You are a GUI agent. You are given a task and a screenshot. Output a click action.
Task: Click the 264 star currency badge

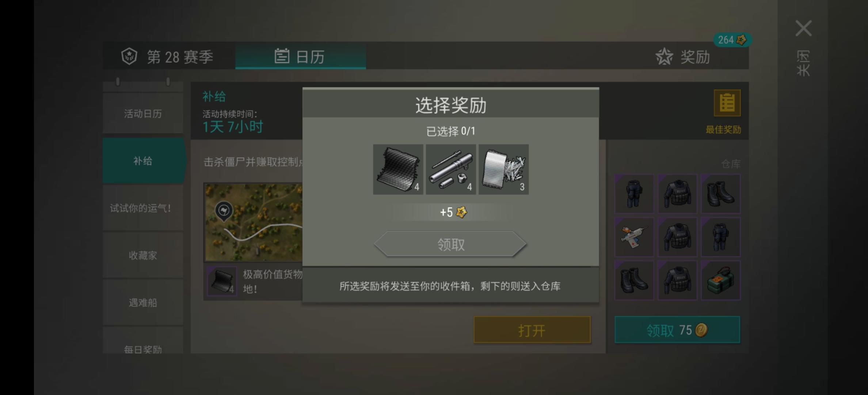point(732,40)
